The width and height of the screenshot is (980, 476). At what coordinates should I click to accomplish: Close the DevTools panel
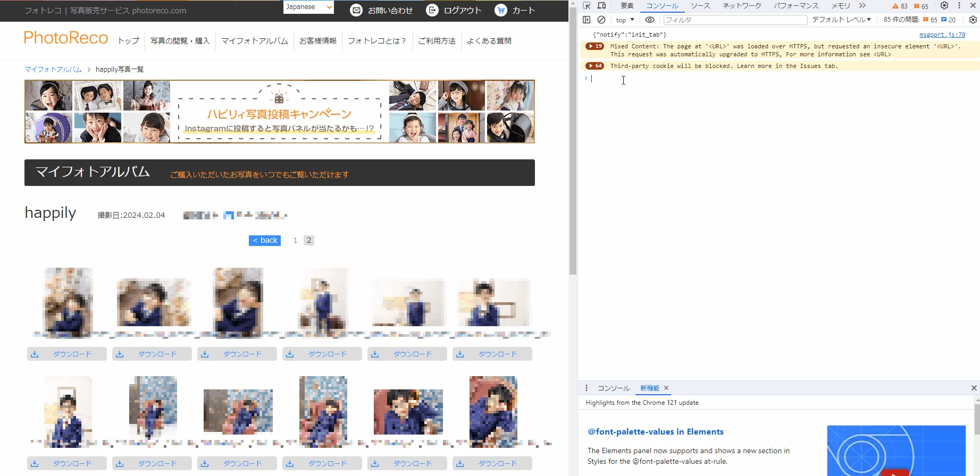974,6
